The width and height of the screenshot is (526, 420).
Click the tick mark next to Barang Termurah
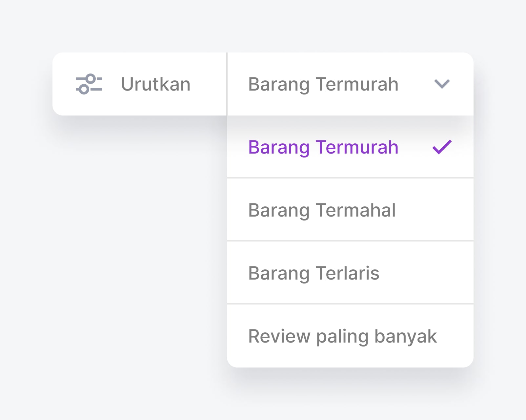coord(442,147)
